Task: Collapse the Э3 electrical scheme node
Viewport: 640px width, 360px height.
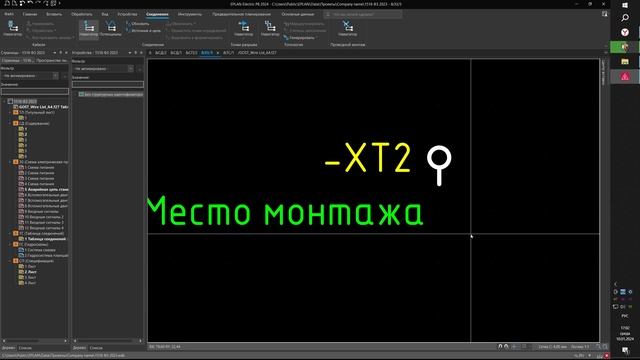Action: 10,162
